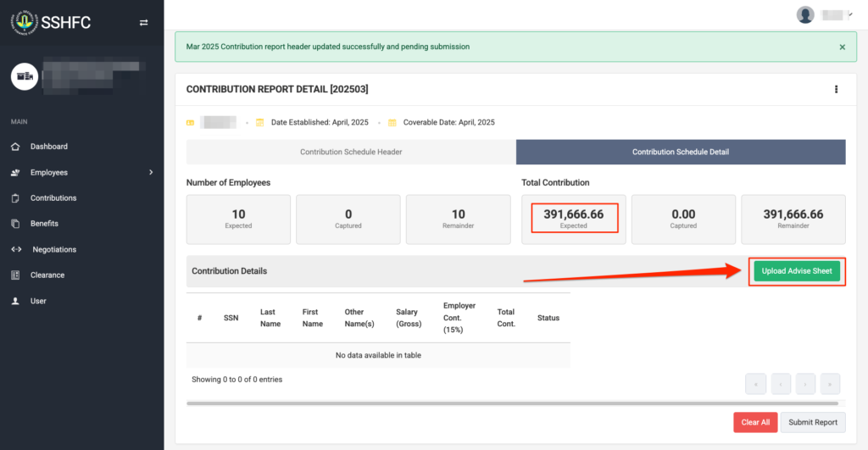This screenshot has height=450, width=868.
Task: Click the Contributions clipboard icon
Action: coord(15,198)
